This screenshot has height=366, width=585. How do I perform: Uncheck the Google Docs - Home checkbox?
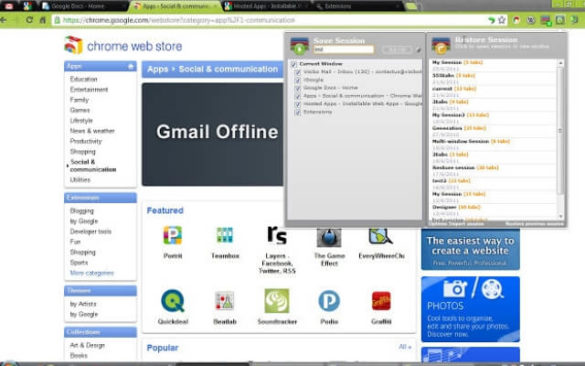298,88
